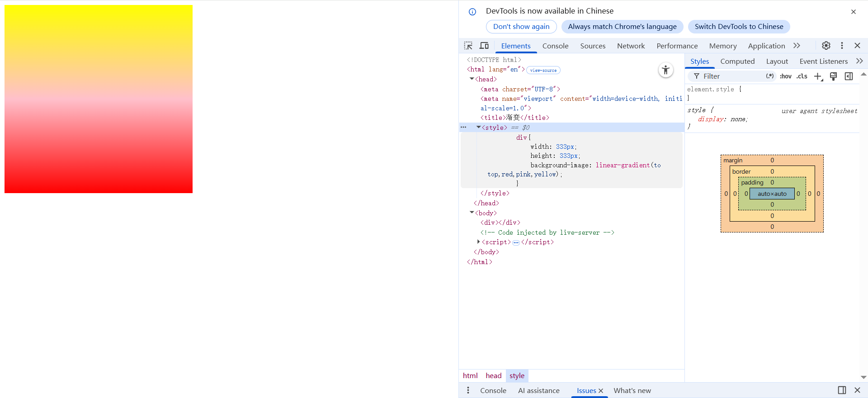This screenshot has height=398, width=868.
Task: Collapse the style element node
Action: pyautogui.click(x=478, y=128)
